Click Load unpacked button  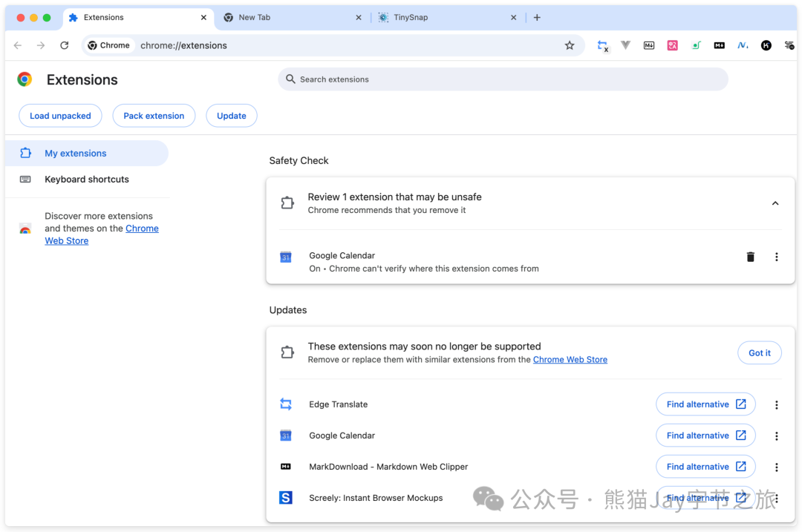[x=60, y=116]
